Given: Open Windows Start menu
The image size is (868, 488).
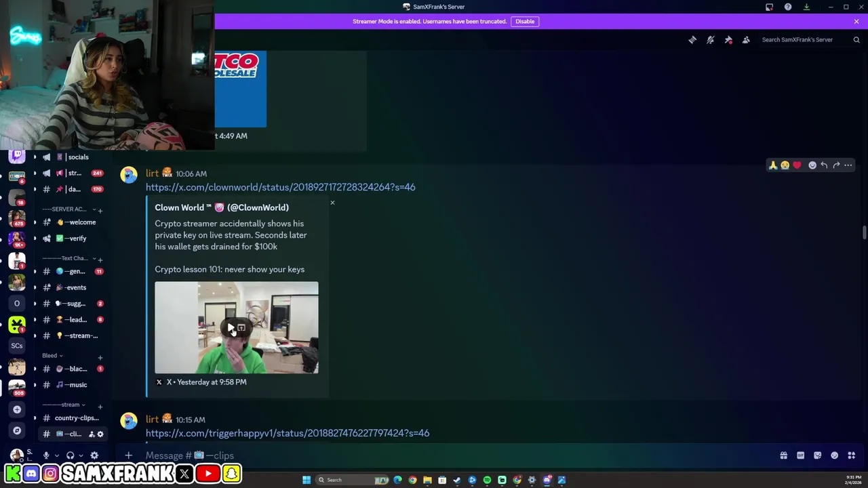Looking at the screenshot, I should tap(307, 480).
